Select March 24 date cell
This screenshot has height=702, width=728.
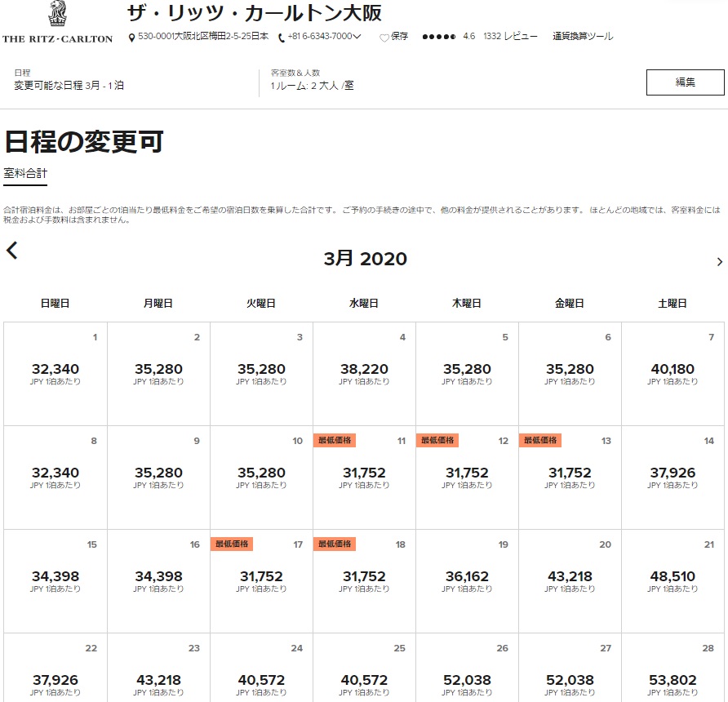coord(261,669)
